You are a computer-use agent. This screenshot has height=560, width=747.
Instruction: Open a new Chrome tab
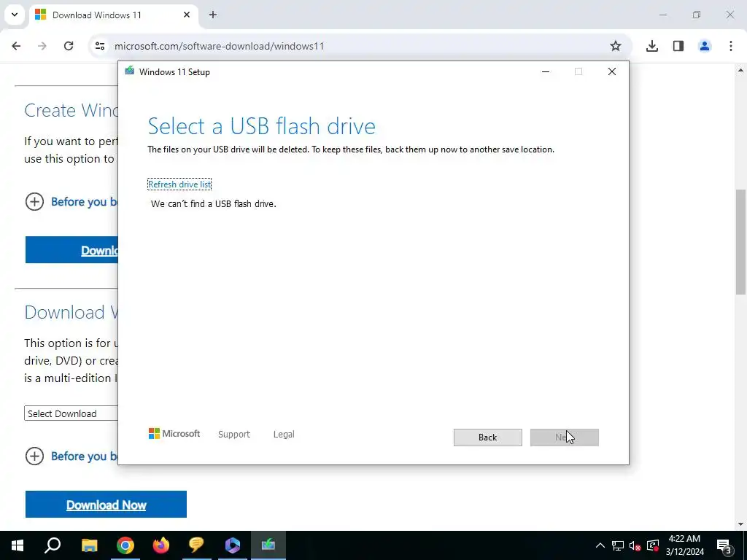coord(213,15)
